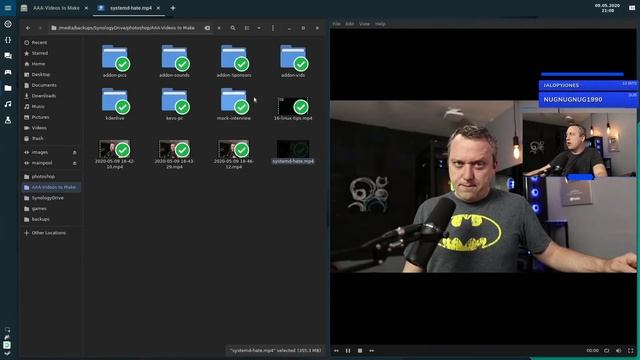Add a new tab with the plus button
Image resolution: width=640 pixels, height=360 pixels.
click(x=173, y=8)
